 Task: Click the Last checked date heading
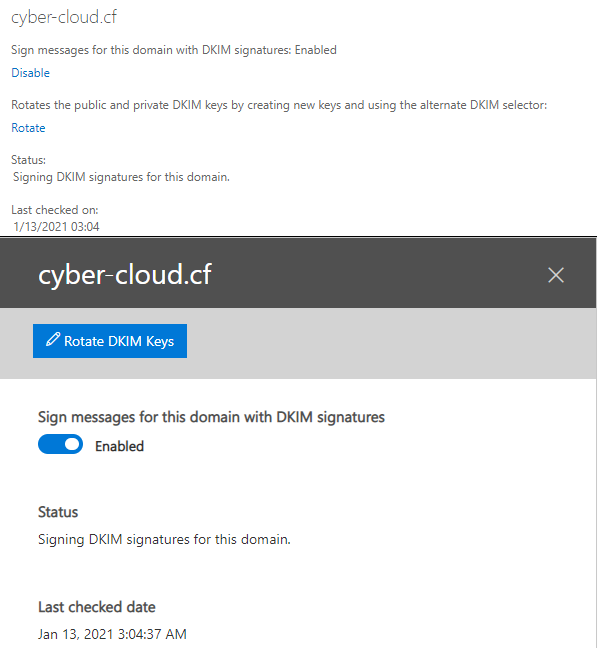(97, 607)
